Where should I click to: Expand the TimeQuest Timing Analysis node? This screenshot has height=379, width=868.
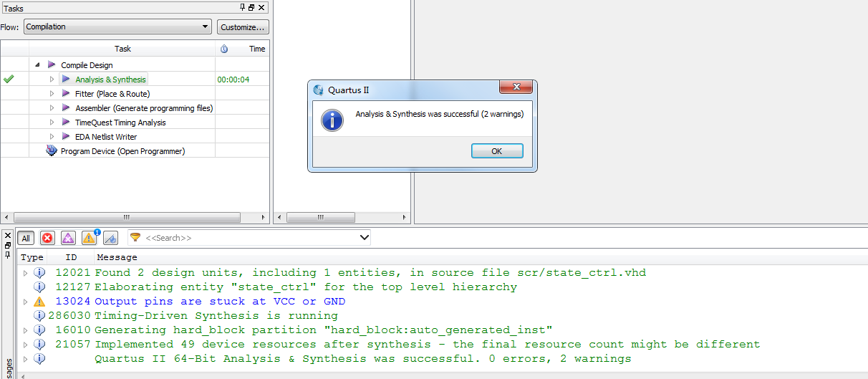52,123
